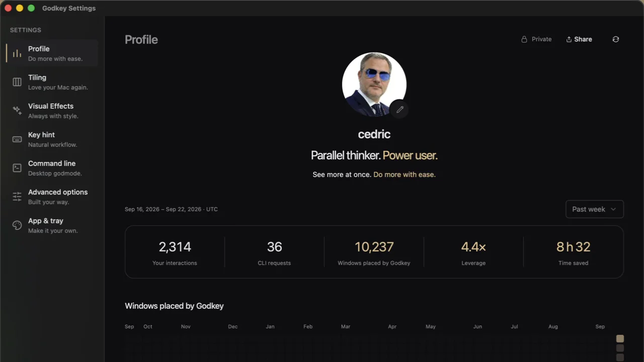
Task: Click the Aug month label on chart
Action: click(x=553, y=326)
